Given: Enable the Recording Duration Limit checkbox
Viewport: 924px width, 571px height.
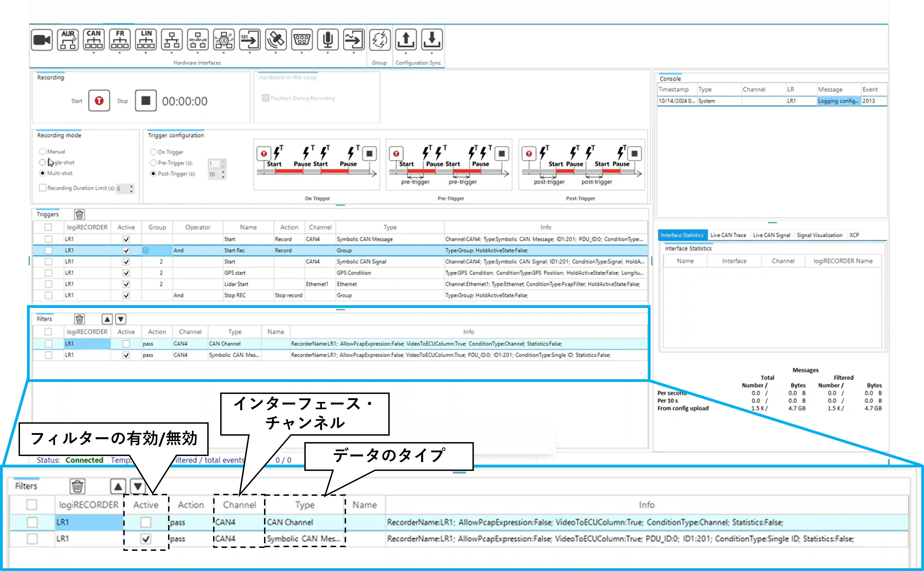Looking at the screenshot, I should (x=43, y=188).
